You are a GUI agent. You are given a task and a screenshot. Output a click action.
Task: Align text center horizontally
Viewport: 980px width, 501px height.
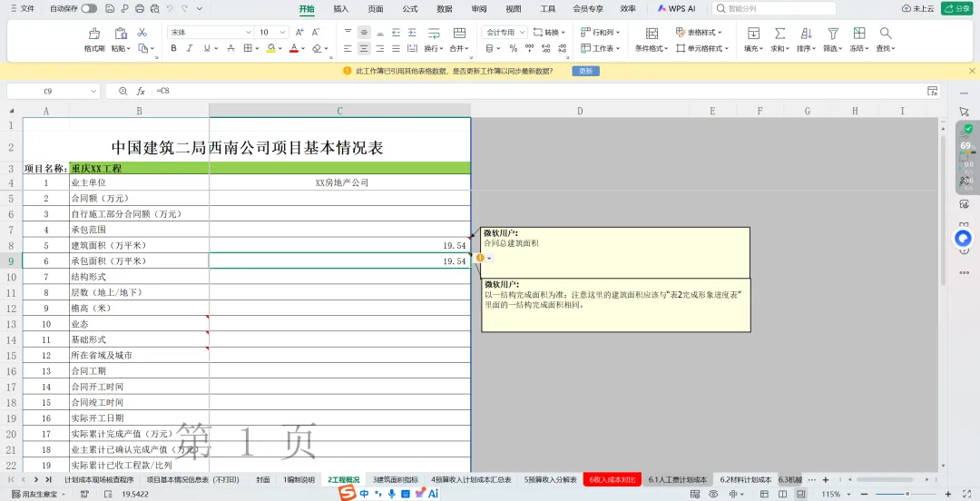tap(364, 48)
